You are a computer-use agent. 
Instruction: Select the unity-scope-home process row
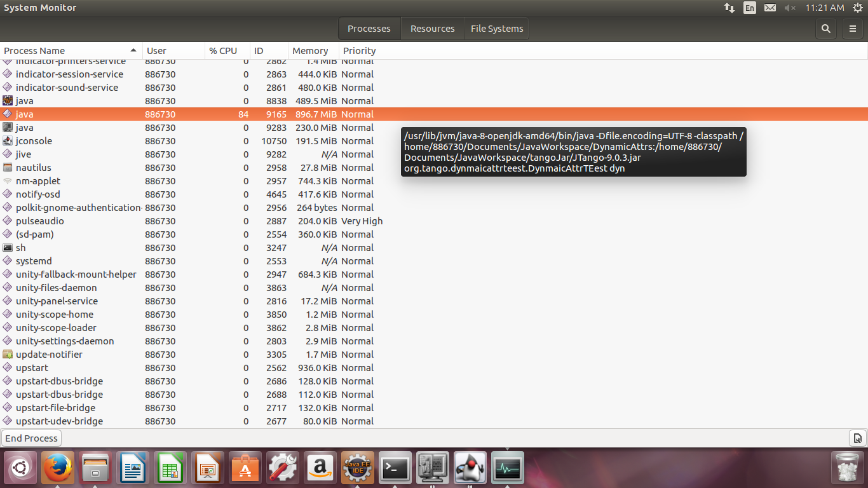434,315
